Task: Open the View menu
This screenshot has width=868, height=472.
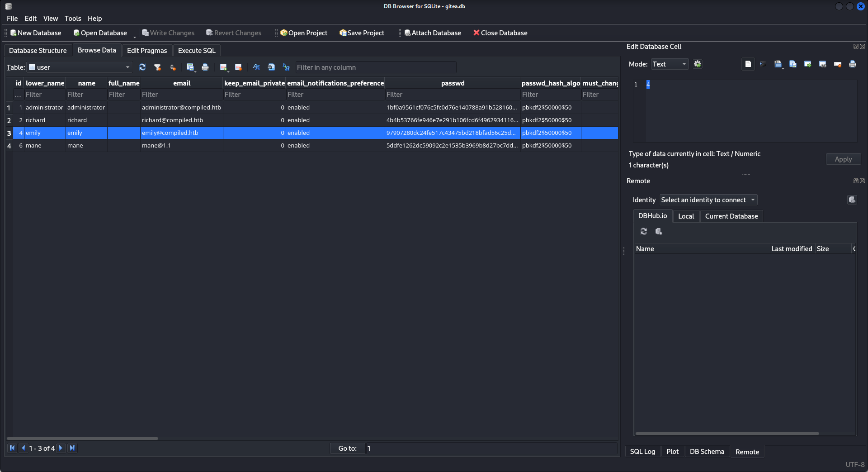Action: (50, 19)
